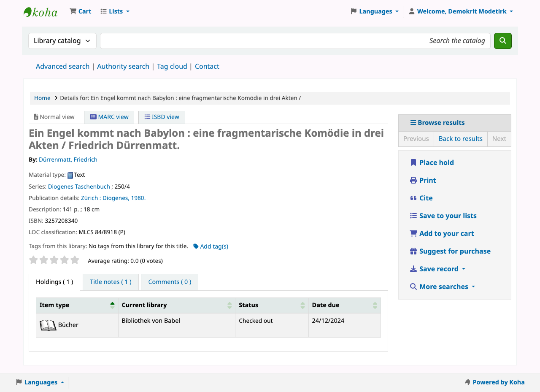The image size is (540, 392).
Task: Sort holdings by Date due column
Action: (x=345, y=305)
